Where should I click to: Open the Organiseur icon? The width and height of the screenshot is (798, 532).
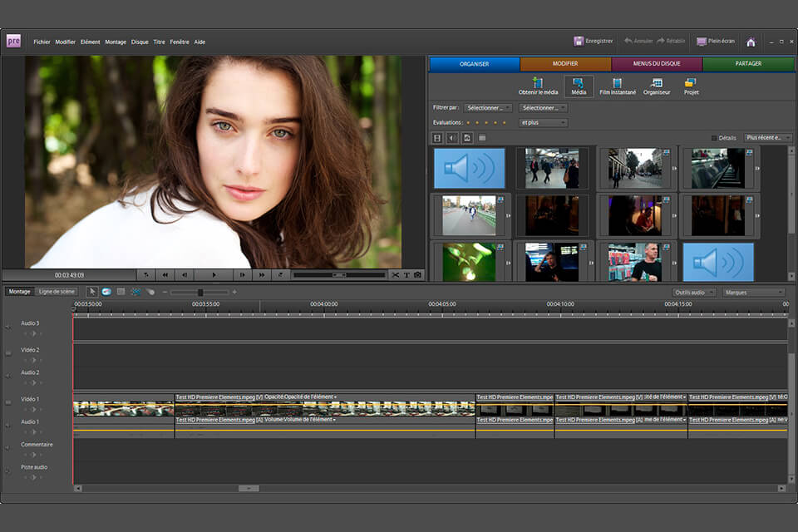tap(657, 83)
